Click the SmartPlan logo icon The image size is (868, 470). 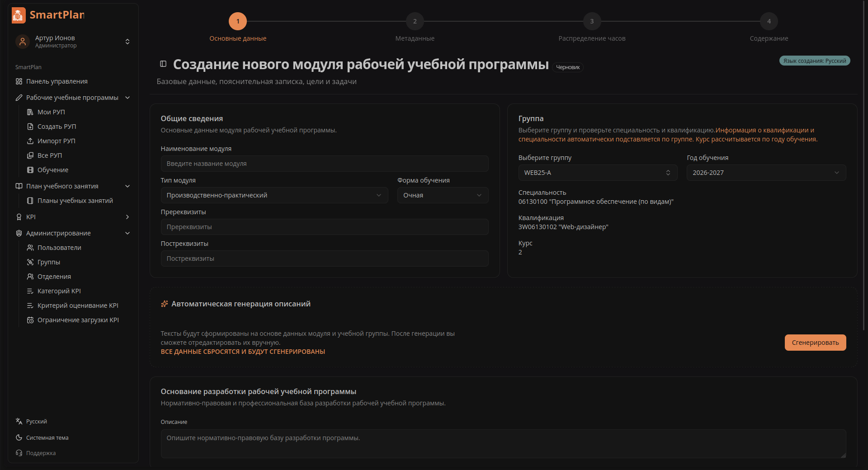pos(19,15)
